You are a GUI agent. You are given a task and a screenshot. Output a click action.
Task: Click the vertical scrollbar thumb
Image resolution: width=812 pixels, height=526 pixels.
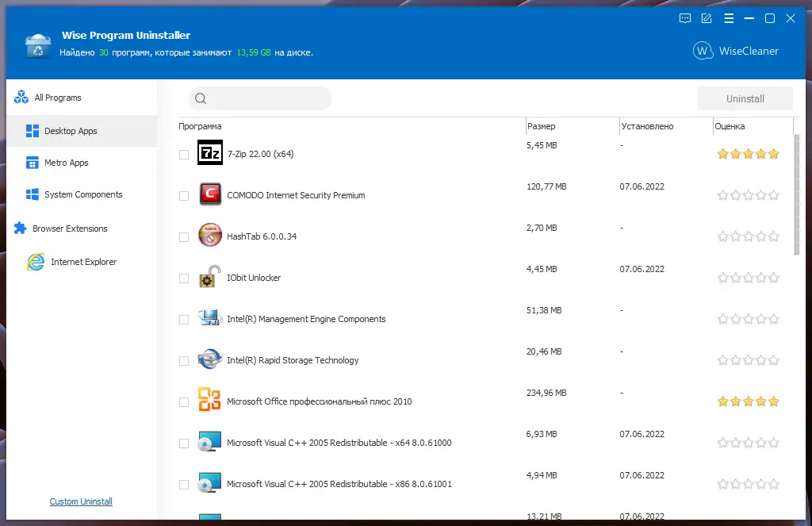pos(796,194)
